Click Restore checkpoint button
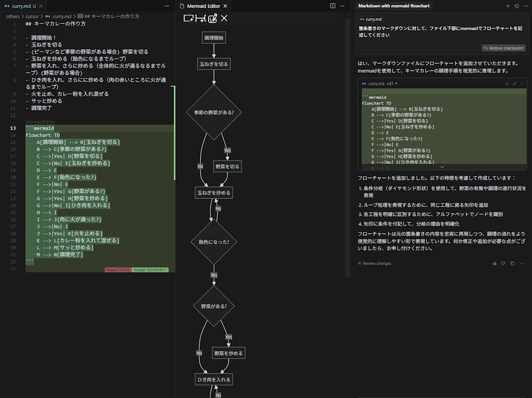 (504, 48)
